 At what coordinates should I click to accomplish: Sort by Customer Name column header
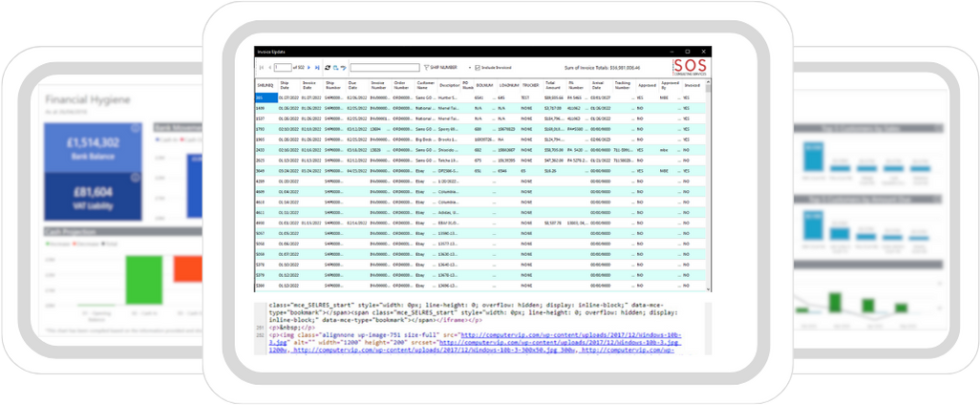[x=426, y=84]
